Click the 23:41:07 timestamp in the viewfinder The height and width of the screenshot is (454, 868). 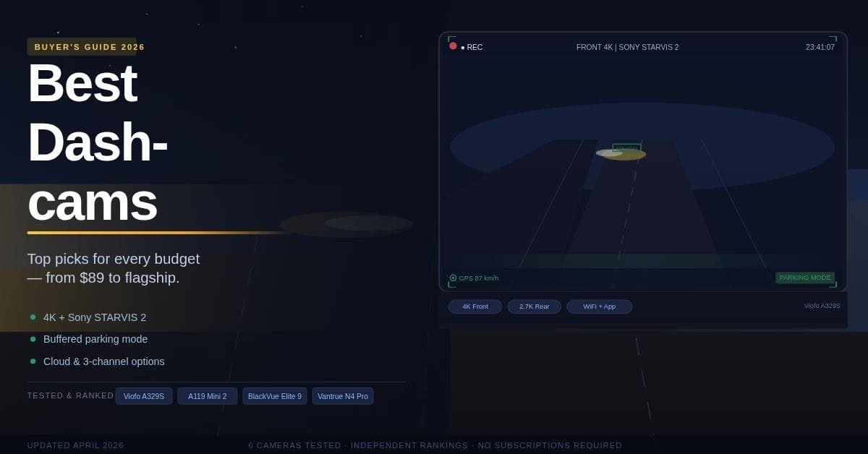click(820, 47)
